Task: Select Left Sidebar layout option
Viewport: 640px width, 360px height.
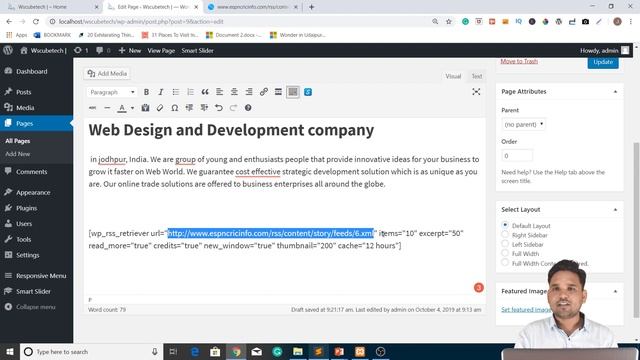Action: 505,244
